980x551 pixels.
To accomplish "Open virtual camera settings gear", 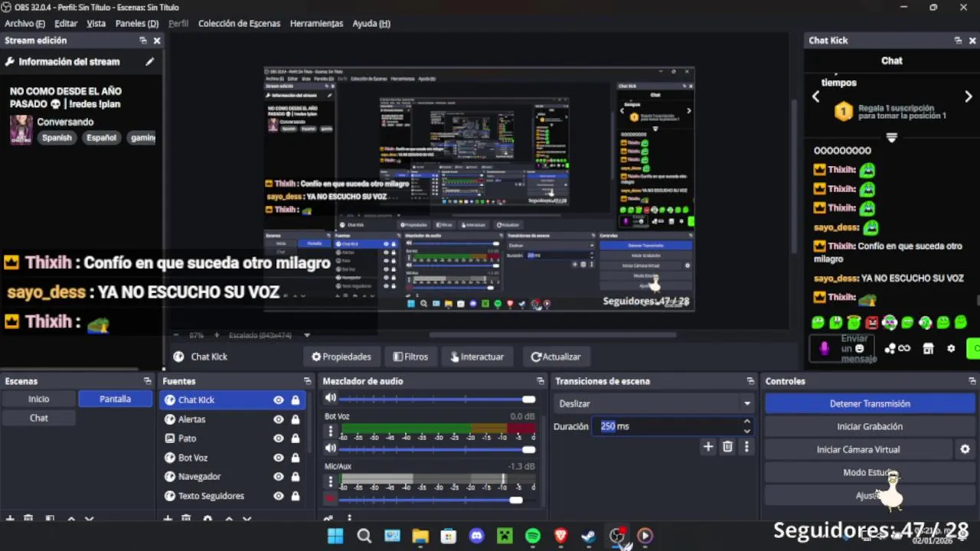I will (965, 449).
